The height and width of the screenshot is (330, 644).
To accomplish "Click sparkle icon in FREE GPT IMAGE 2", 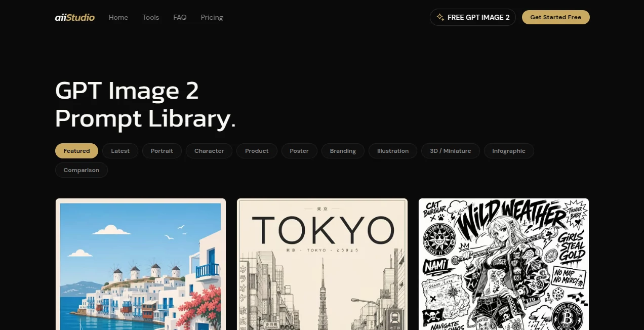I will [440, 17].
